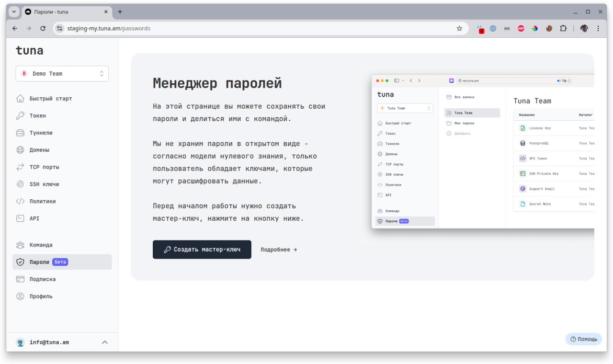Screen dimensions: 613x364
Task: Follow the Подробнее link
Action: click(279, 250)
